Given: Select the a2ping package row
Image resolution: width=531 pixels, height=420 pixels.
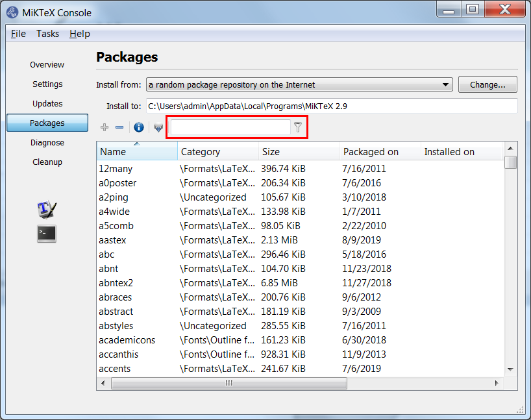Looking at the screenshot, I should [x=300, y=197].
